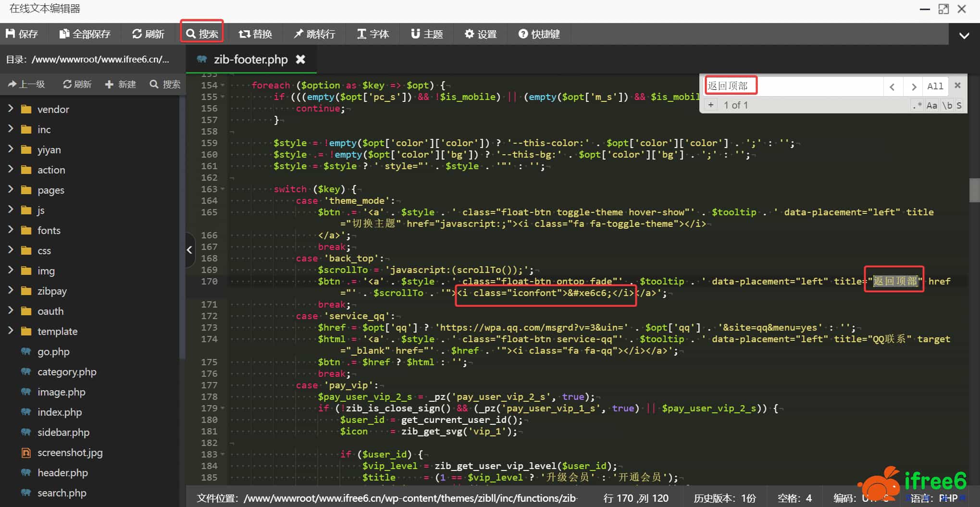Expand the vendor folder
Screen dimensions: 980x507
click(53, 110)
